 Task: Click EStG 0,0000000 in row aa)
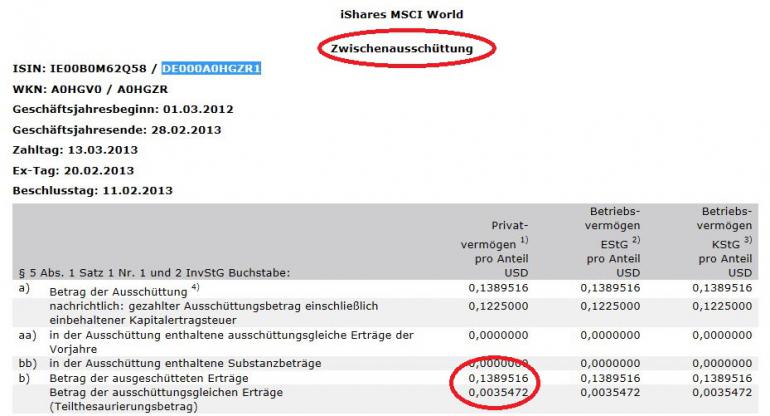pos(610,335)
